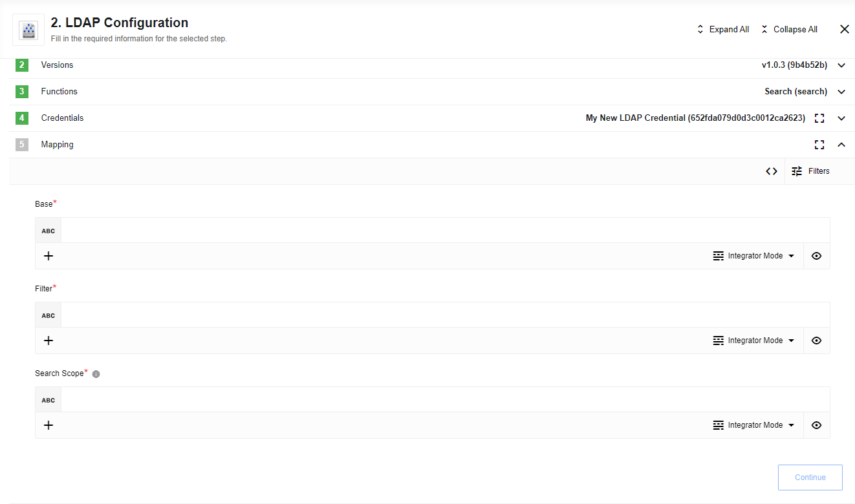This screenshot has height=504, width=855.
Task: Click My New LDAP Credential value
Action: pos(695,118)
